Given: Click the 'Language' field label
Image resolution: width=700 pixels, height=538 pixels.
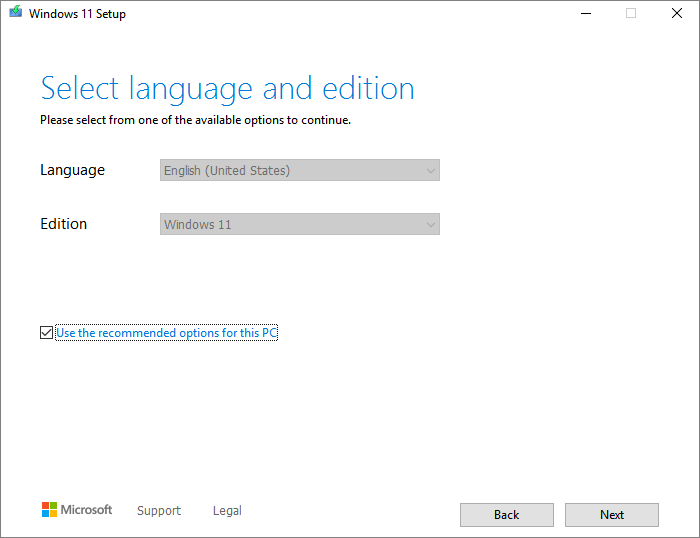Looking at the screenshot, I should pyautogui.click(x=72, y=170).
